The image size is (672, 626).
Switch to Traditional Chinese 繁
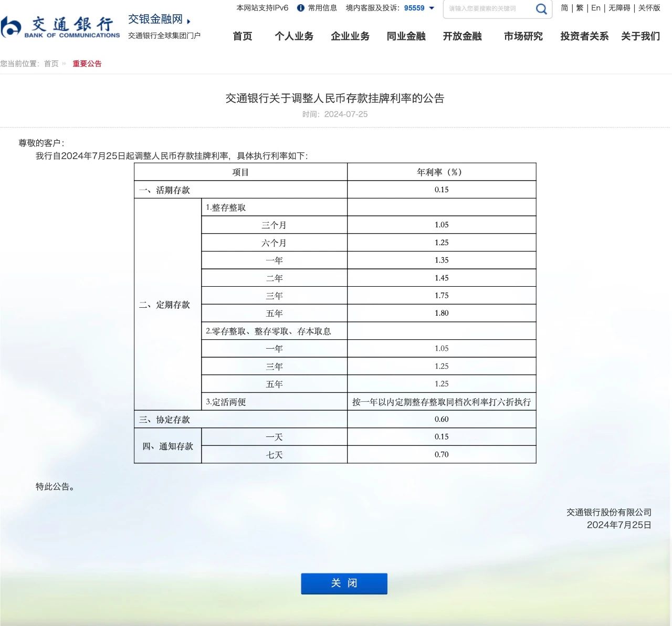point(580,8)
